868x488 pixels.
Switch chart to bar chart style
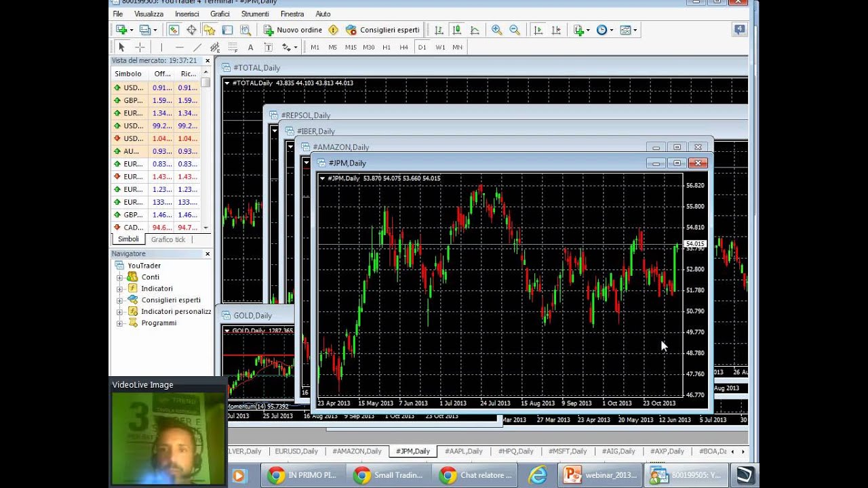click(x=439, y=30)
